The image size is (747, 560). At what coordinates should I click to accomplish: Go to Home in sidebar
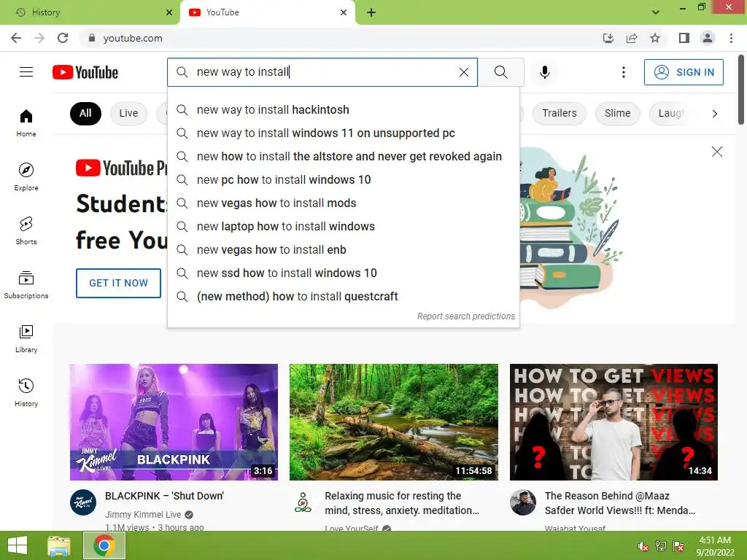(x=26, y=122)
